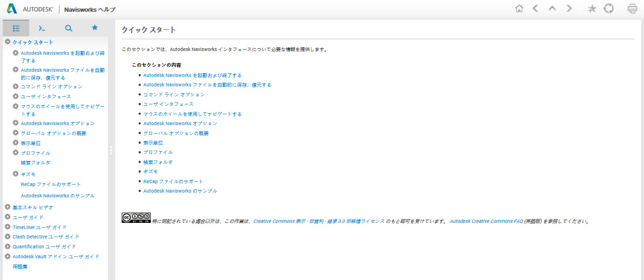Viewport: 644px width, 280px height.
Task: Open Creative Commons 表示-非営利-継承 license link
Action: point(319,221)
